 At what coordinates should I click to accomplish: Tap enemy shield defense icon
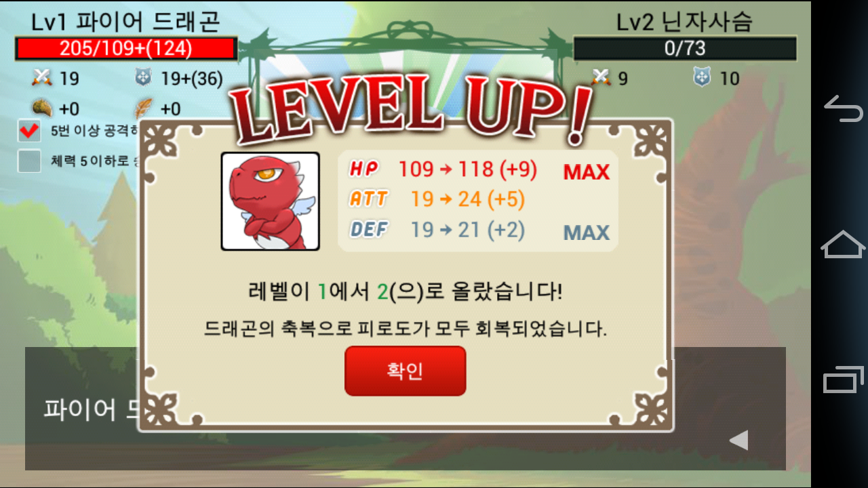702,78
